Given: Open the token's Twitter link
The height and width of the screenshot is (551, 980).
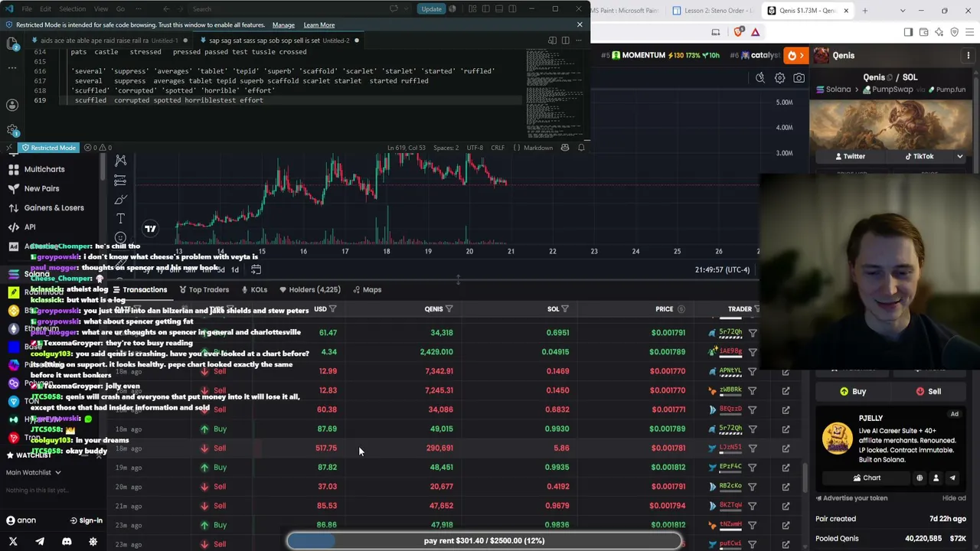Looking at the screenshot, I should point(850,156).
